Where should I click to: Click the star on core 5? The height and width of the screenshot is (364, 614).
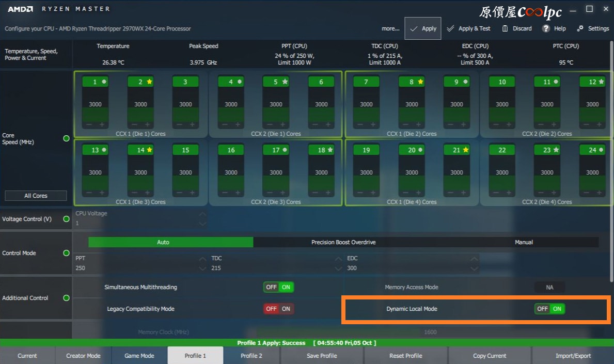pyautogui.click(x=285, y=82)
